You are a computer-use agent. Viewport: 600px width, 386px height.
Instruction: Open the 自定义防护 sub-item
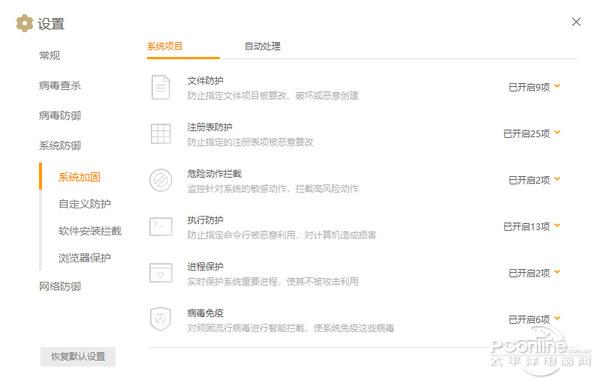click(85, 204)
